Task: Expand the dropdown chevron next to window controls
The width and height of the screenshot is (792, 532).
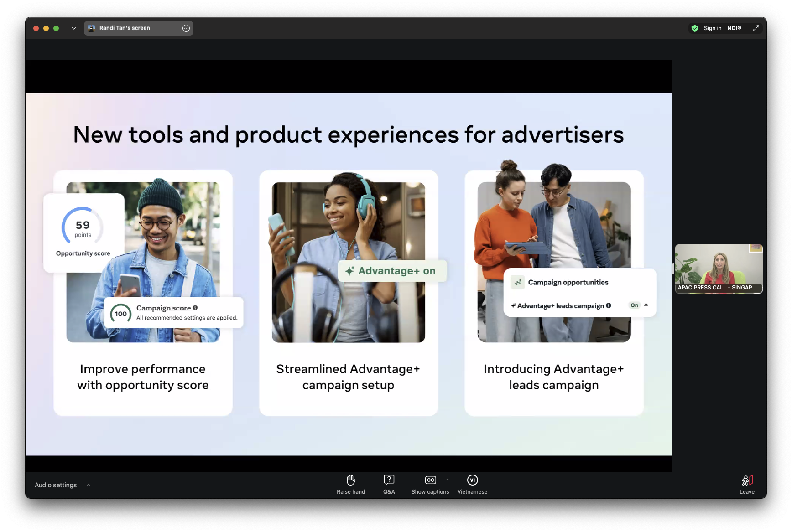Action: pyautogui.click(x=73, y=28)
